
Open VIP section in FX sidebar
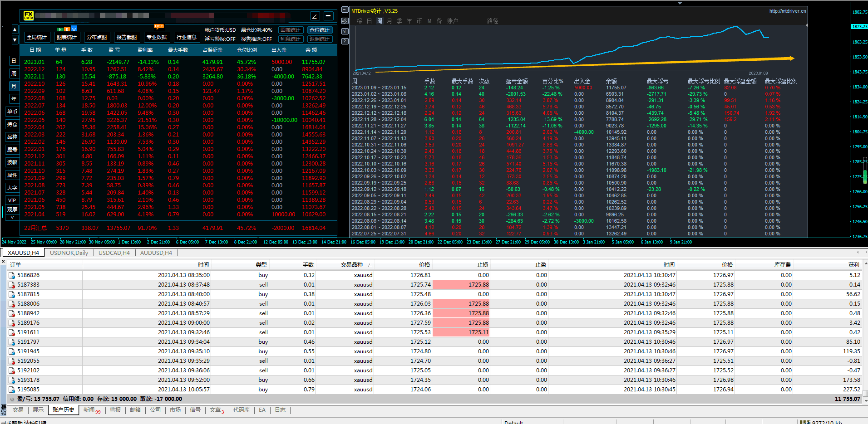pyautogui.click(x=12, y=200)
